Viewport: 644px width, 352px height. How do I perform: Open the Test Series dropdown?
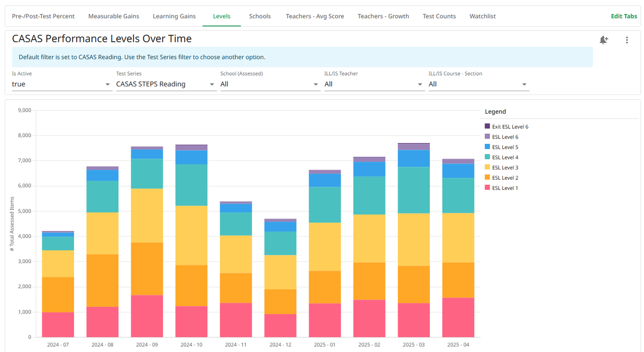click(x=166, y=84)
